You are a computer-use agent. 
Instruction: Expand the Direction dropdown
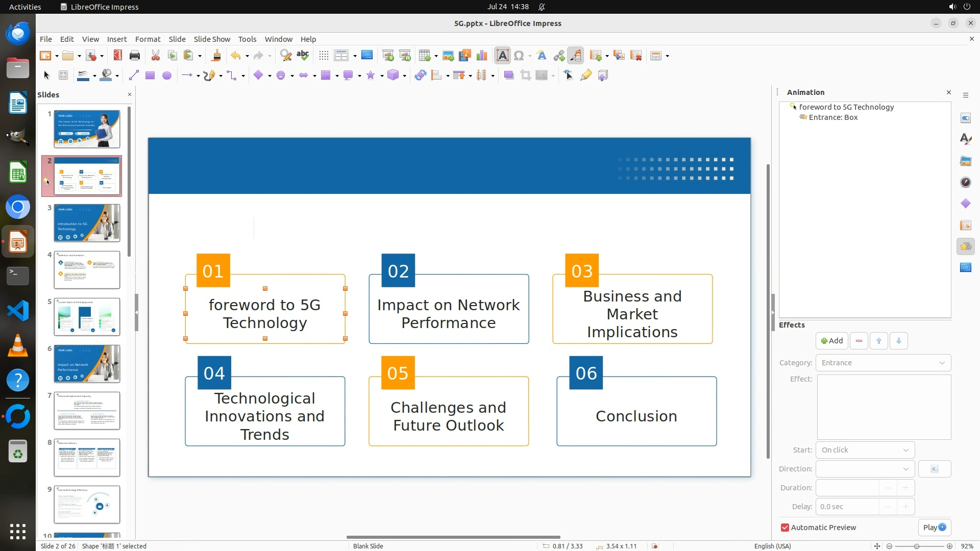(865, 469)
